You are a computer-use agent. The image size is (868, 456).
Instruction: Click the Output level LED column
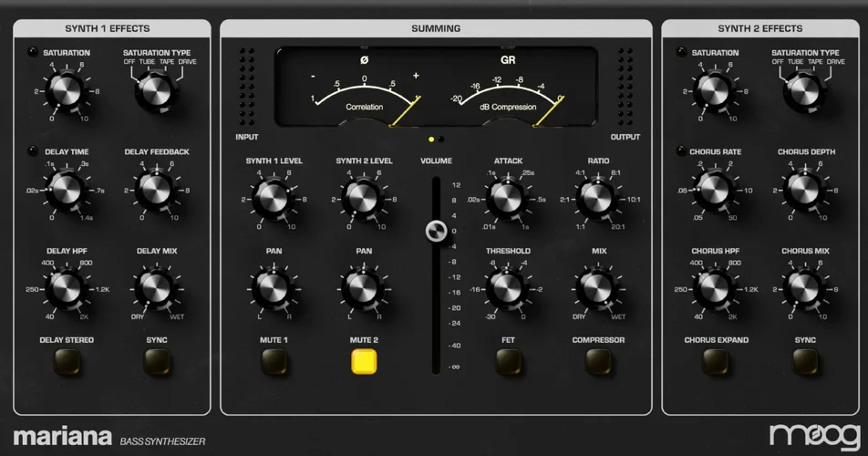click(625, 87)
